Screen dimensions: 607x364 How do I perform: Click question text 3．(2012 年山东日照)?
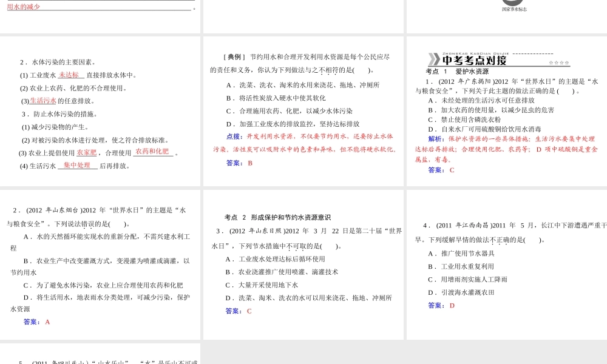[307, 238]
